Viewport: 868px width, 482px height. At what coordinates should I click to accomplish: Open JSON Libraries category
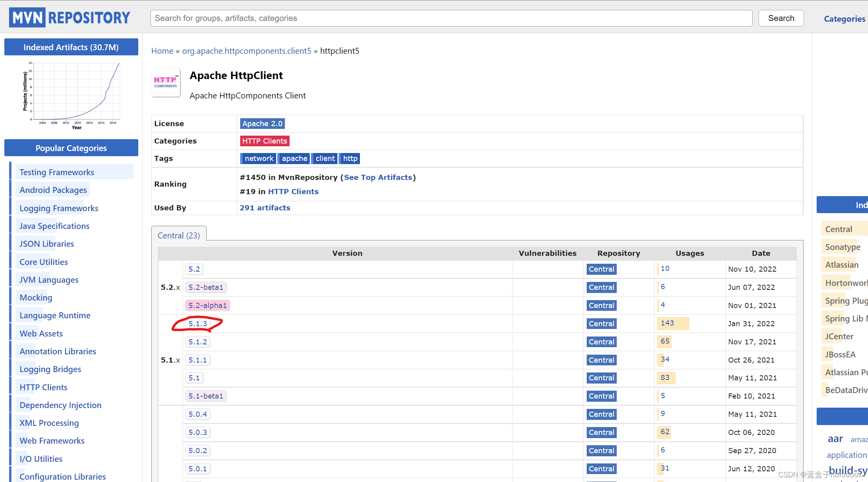pos(47,244)
